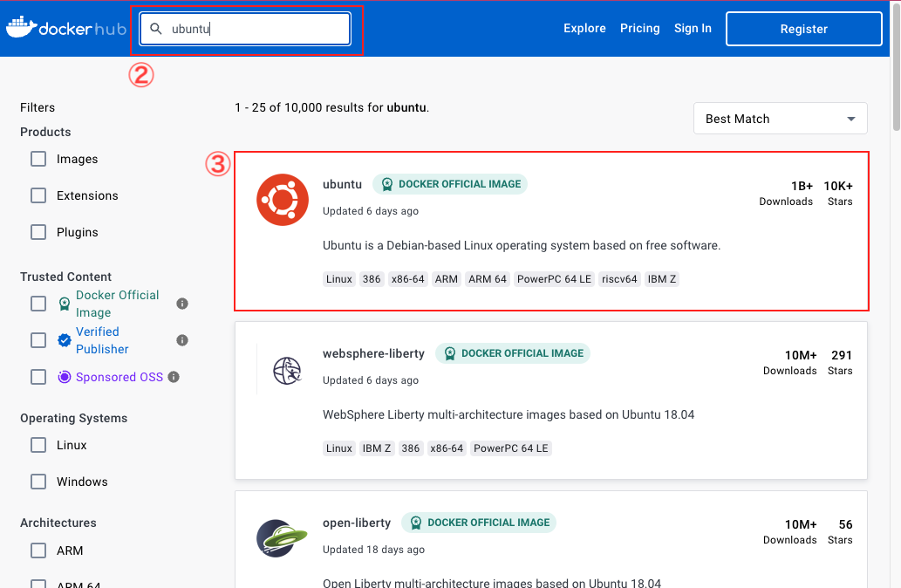This screenshot has height=588, width=901.
Task: Open the Best Match sort dropdown
Action: tap(781, 119)
